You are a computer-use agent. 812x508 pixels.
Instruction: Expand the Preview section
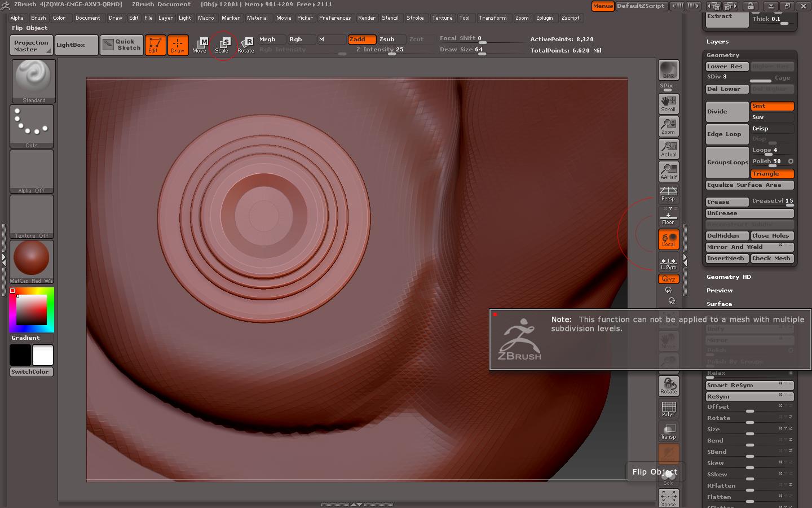pos(720,291)
